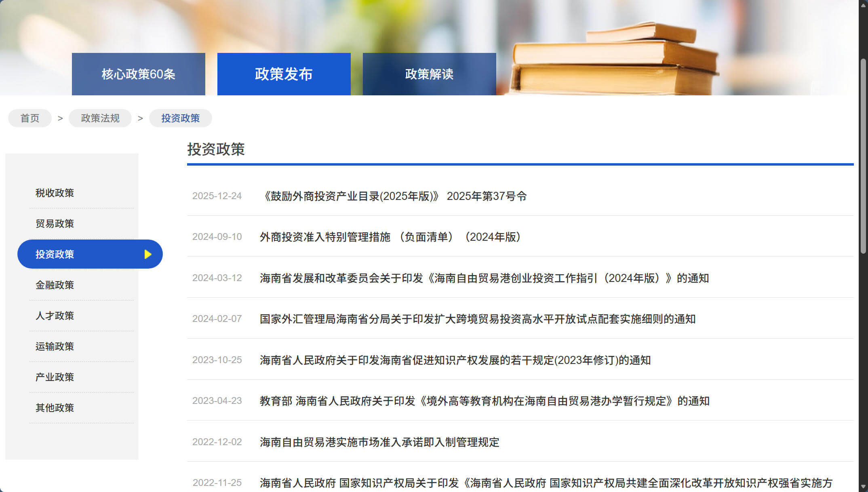Go to 首页 breadcrumb
The image size is (868, 492).
[30, 118]
